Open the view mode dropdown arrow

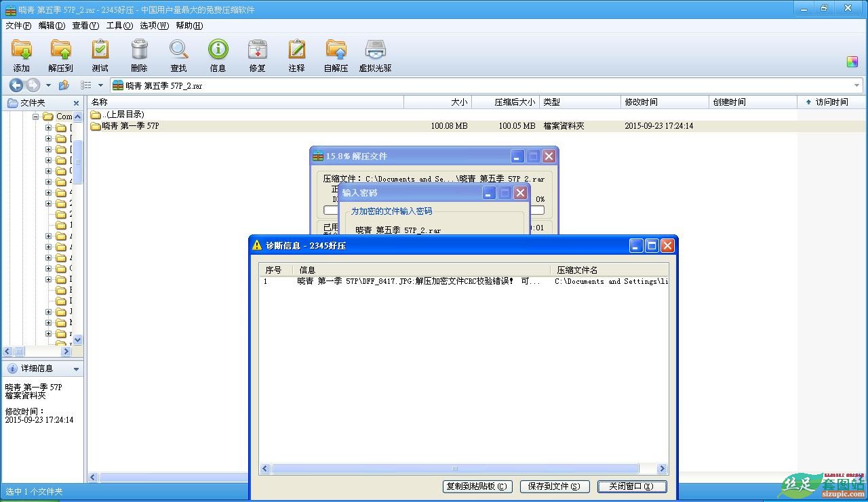point(100,85)
